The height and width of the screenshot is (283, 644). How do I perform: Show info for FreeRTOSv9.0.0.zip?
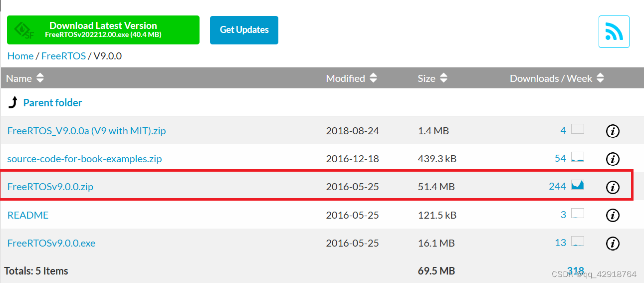(613, 187)
